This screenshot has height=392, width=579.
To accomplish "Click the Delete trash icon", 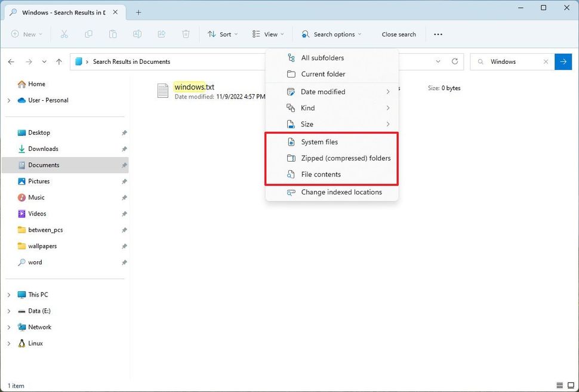I will [x=186, y=34].
